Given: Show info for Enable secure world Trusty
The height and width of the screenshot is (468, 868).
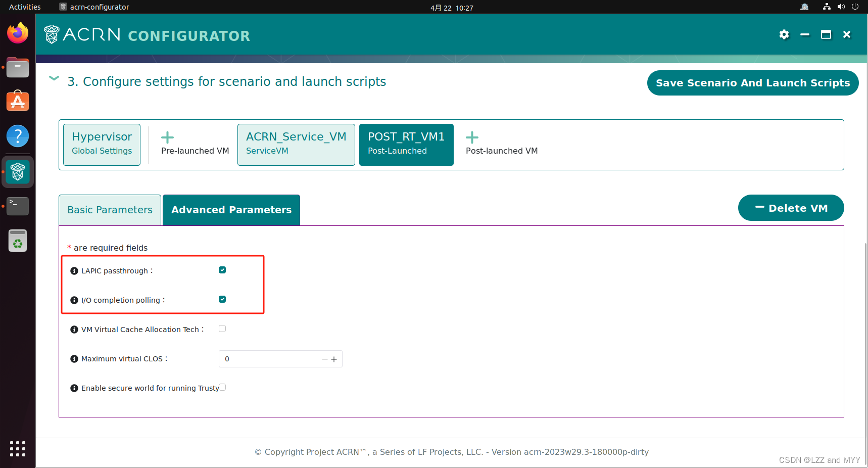Looking at the screenshot, I should (x=74, y=388).
